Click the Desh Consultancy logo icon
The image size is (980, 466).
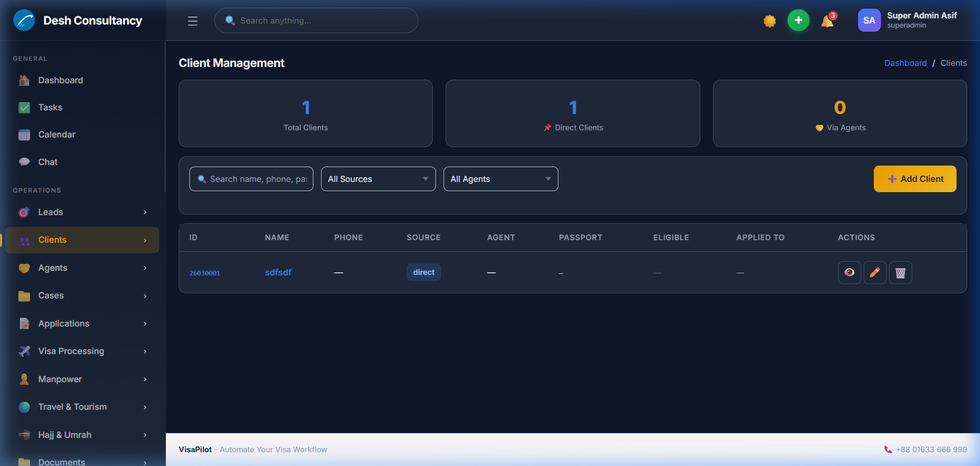point(24,20)
